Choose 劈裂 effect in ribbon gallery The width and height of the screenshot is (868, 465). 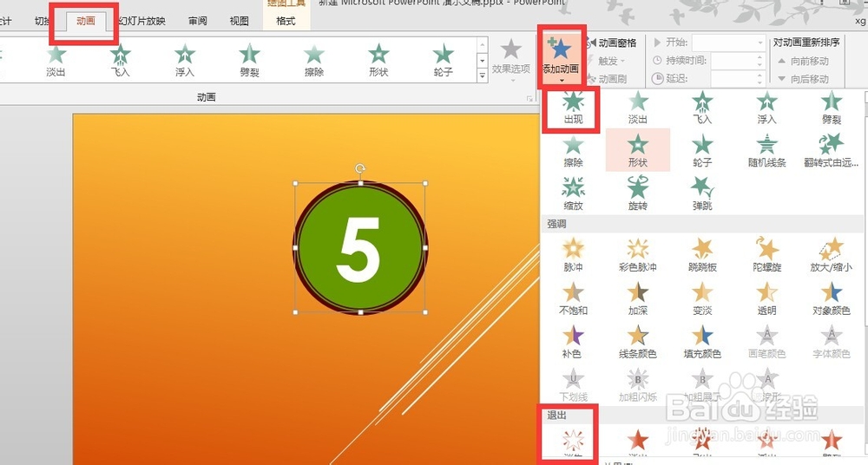[250, 61]
